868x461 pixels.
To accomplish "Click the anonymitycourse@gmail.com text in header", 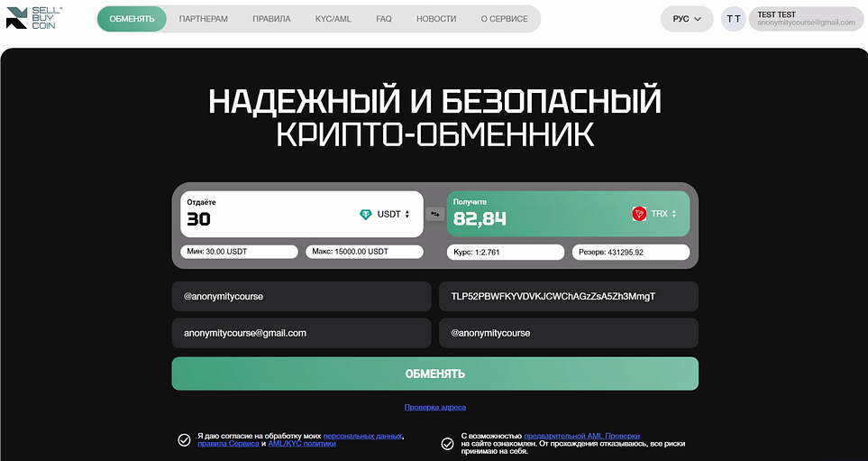I will (x=806, y=23).
